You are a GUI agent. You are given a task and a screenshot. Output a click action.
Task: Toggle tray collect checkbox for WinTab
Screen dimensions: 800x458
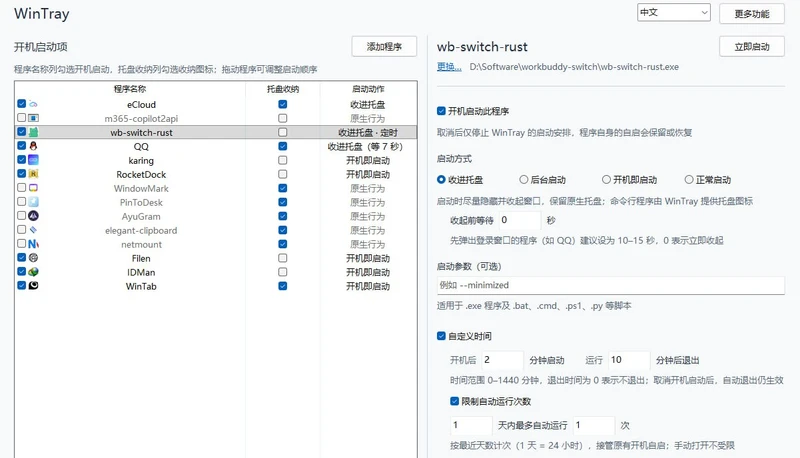(283, 286)
